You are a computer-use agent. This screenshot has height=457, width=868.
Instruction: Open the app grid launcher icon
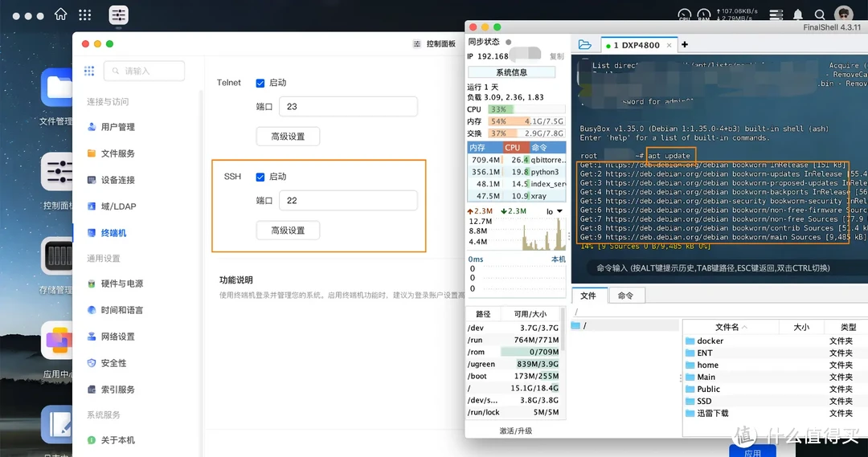[84, 15]
